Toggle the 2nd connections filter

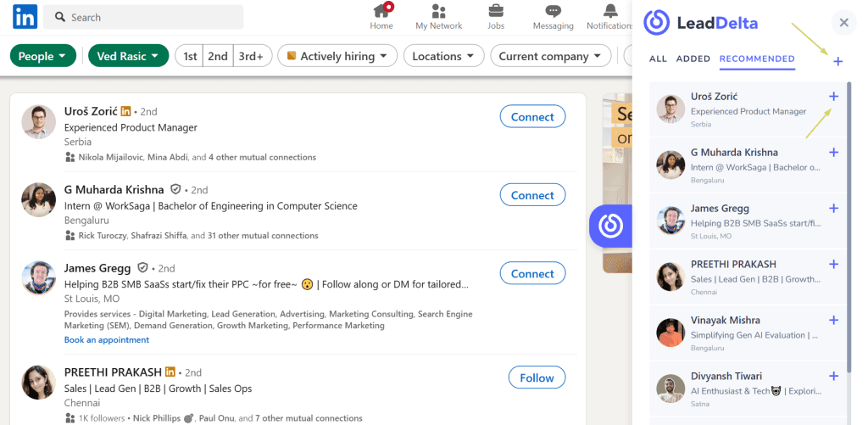click(x=218, y=56)
